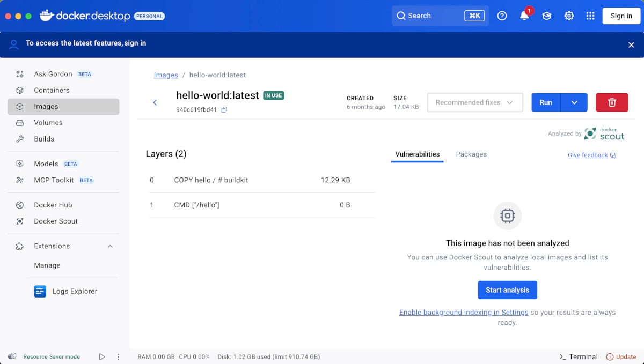
Task: Switch to the Packages tab
Action: (471, 154)
